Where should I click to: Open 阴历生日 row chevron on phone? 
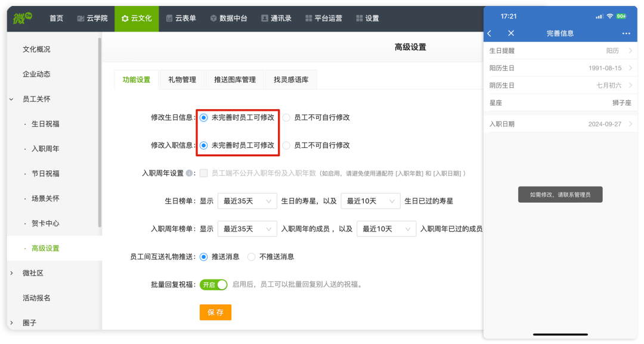(630, 85)
